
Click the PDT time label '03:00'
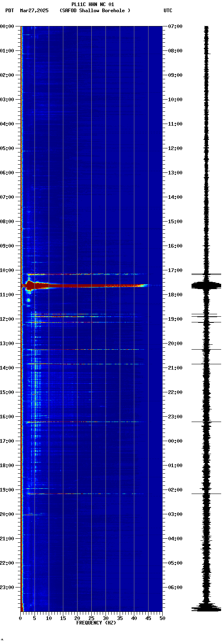point(7,100)
